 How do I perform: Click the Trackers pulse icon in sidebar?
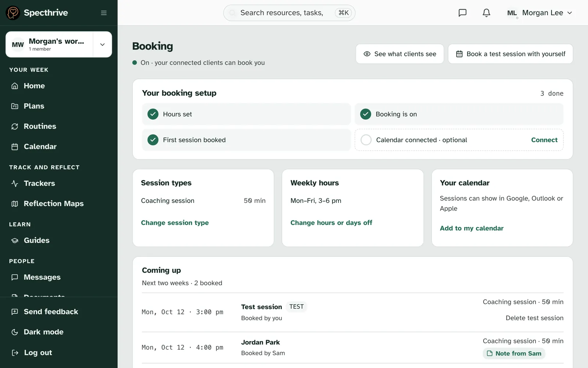15,184
